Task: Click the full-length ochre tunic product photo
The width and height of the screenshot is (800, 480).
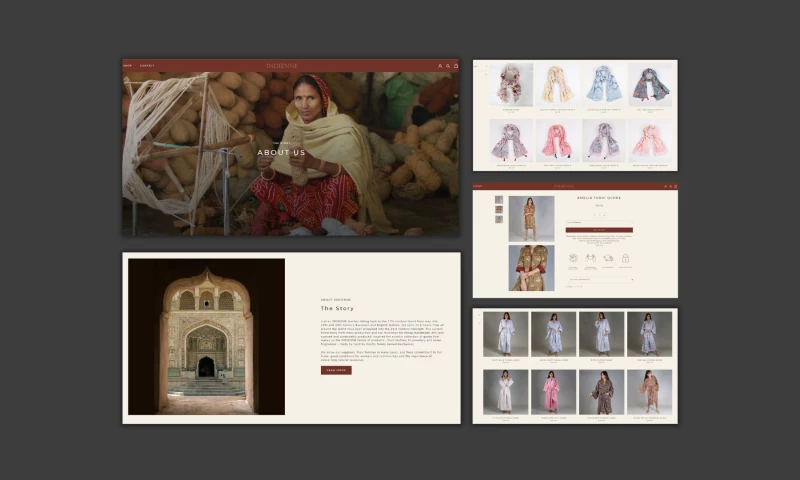Action: click(x=531, y=219)
